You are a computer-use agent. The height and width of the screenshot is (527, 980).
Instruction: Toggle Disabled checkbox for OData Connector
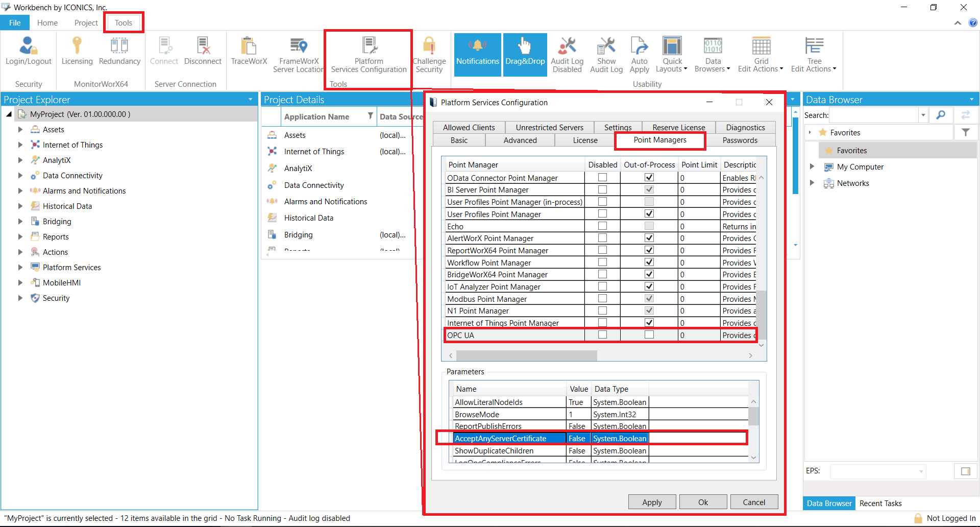click(602, 177)
